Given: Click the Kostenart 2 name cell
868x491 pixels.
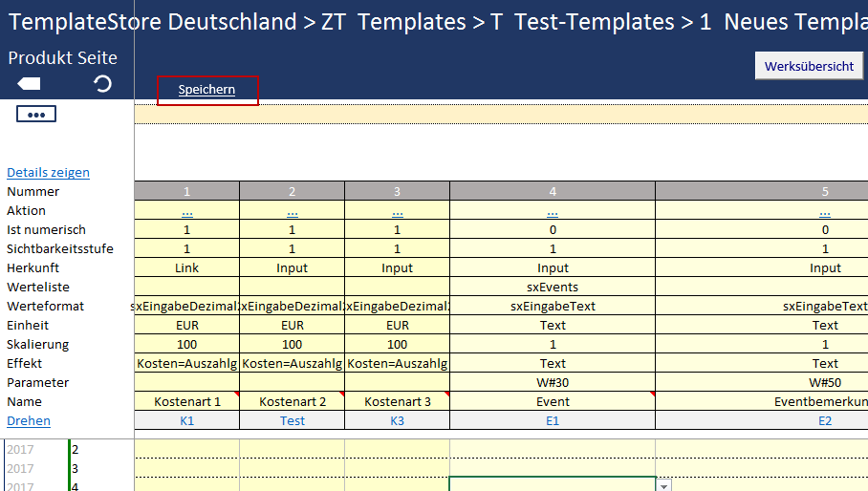Looking at the screenshot, I should (x=293, y=402).
